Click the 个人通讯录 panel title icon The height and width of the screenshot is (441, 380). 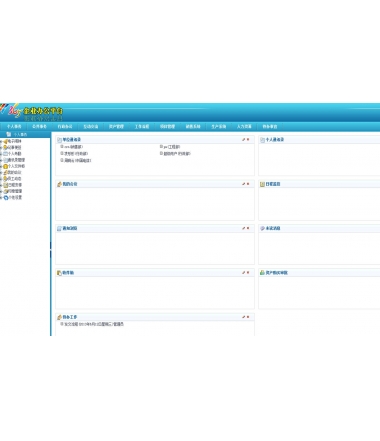point(262,140)
